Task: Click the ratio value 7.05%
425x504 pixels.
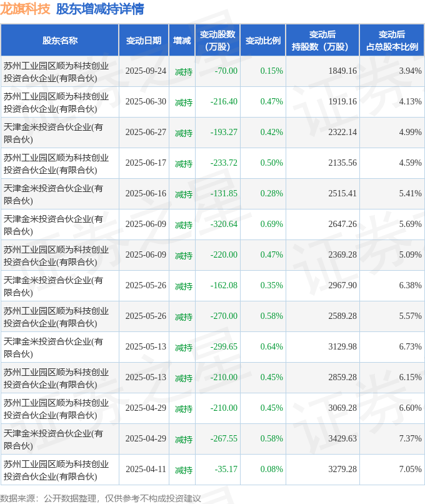Action: 410,469
